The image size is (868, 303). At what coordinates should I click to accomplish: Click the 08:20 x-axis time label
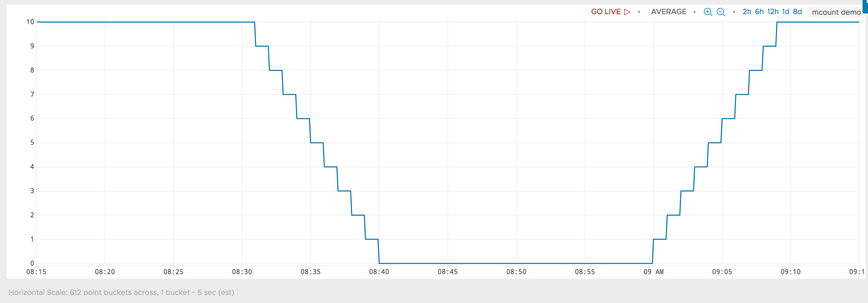pyautogui.click(x=105, y=272)
